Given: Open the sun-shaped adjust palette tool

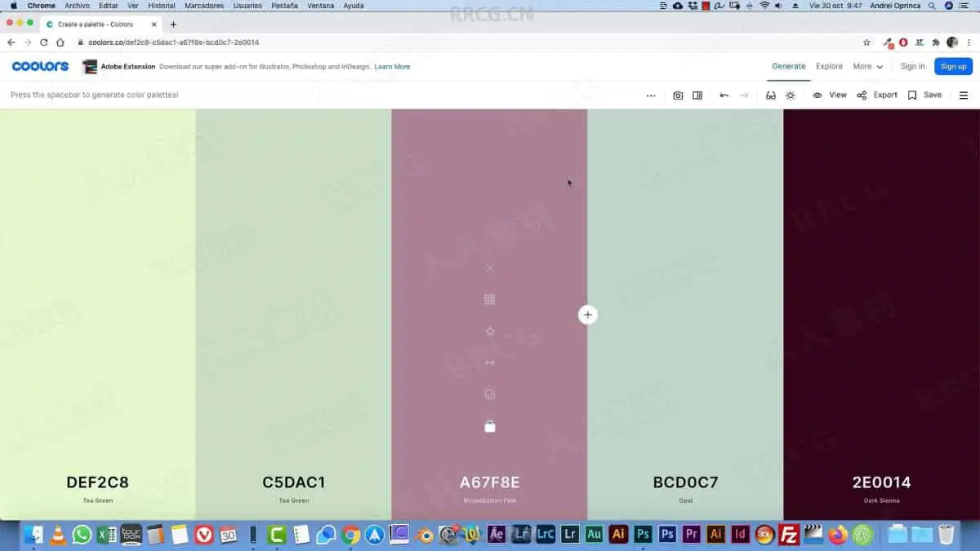Looking at the screenshot, I should point(790,96).
